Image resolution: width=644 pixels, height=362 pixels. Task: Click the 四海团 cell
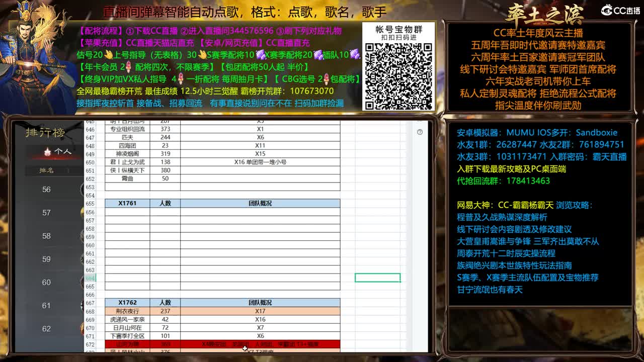point(127,146)
